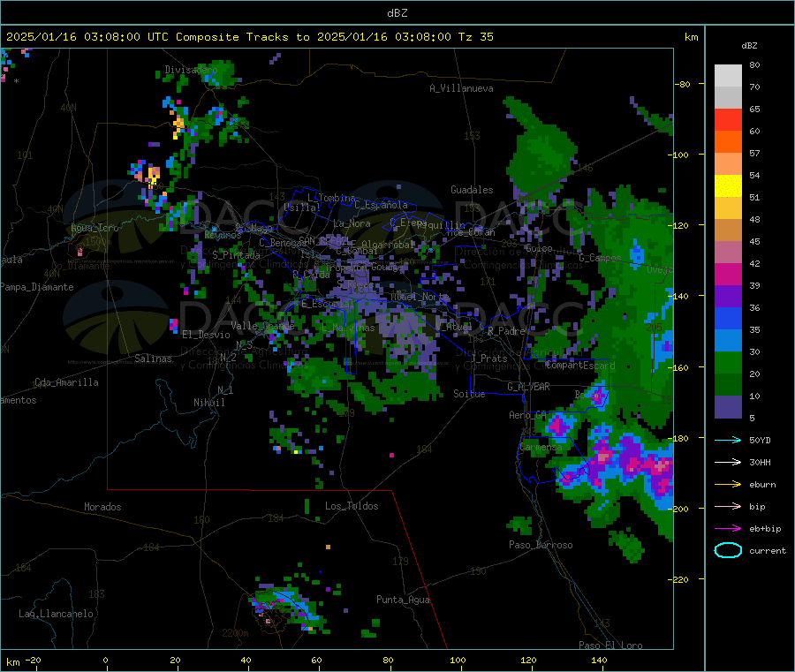Click the '-220' km tick on right axis

tap(680, 579)
